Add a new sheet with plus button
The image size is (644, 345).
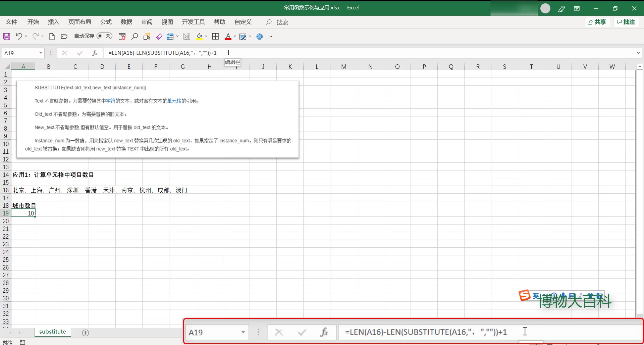click(x=86, y=333)
